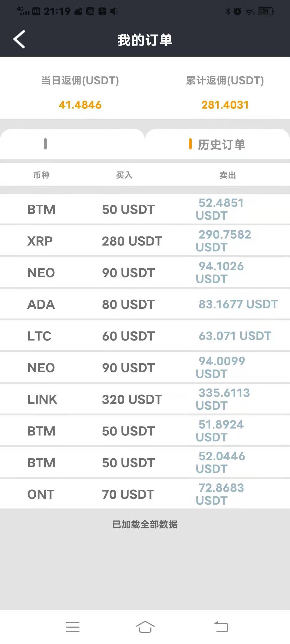This screenshot has width=290, height=644.
Task: Open Android recent apps menu button
Action: (73, 627)
